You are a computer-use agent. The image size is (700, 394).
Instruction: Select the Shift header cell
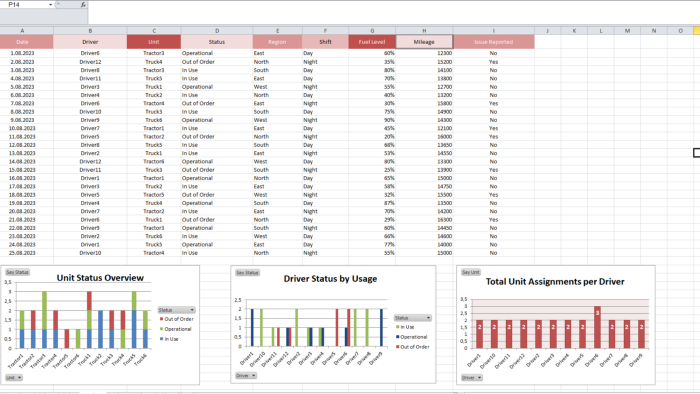click(x=325, y=42)
